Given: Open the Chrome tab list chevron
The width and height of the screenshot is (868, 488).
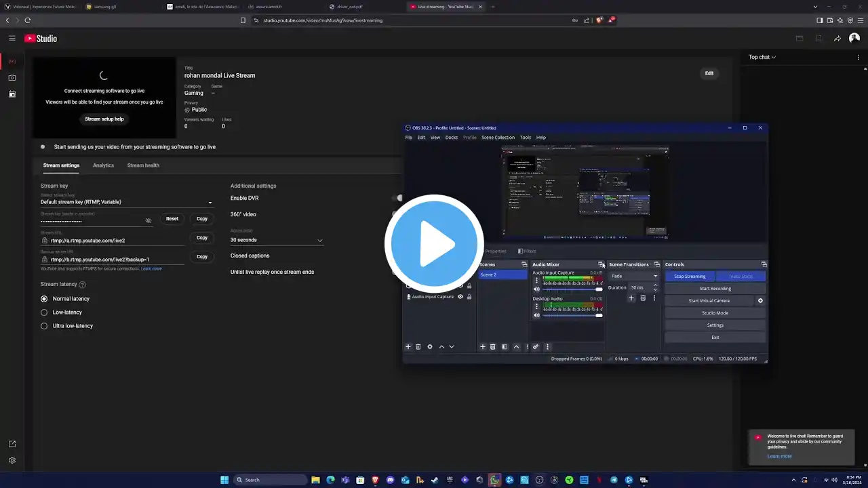Looking at the screenshot, I should coord(816,7).
